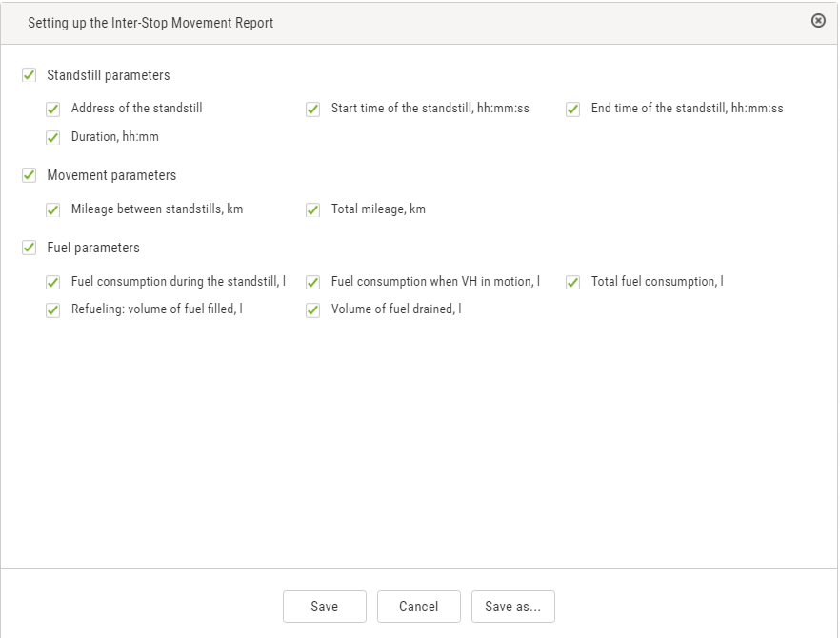Viewport: 840px width, 638px height.
Task: Toggle the Total mileage, km checkbox
Action: click(312, 210)
